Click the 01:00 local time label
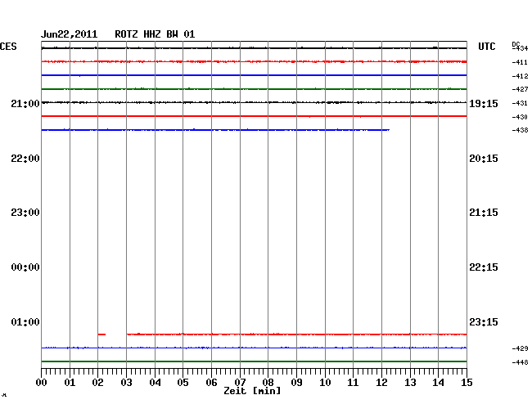 (x=25, y=321)
